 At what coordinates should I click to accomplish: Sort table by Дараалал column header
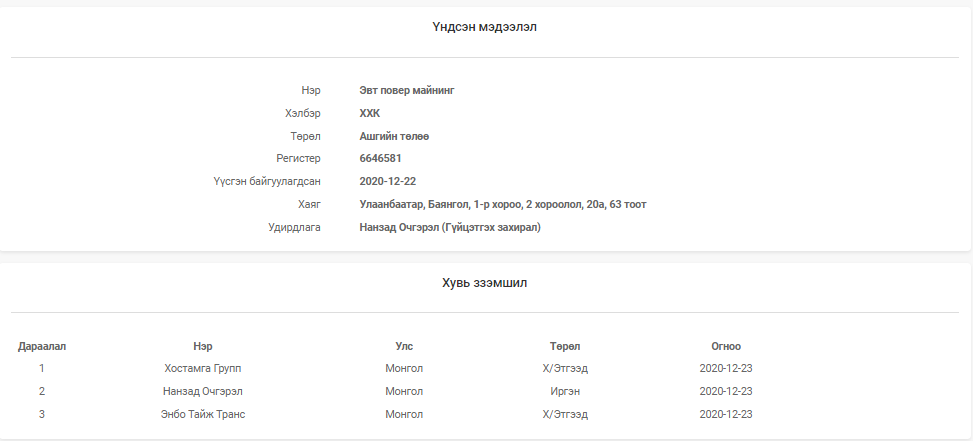42,346
